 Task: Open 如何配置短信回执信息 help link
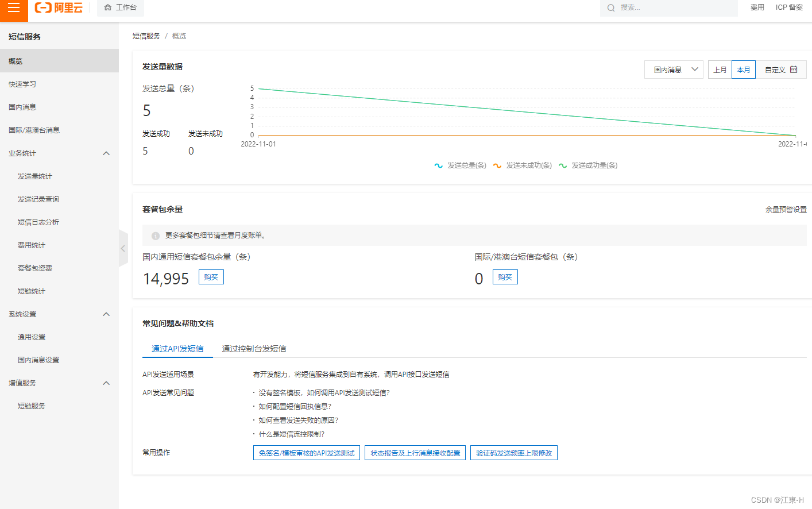click(295, 407)
